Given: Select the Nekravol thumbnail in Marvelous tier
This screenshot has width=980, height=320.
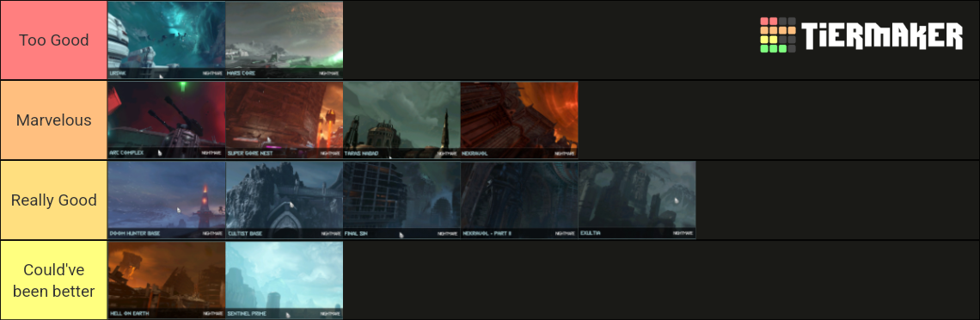Looking at the screenshot, I should (519, 120).
